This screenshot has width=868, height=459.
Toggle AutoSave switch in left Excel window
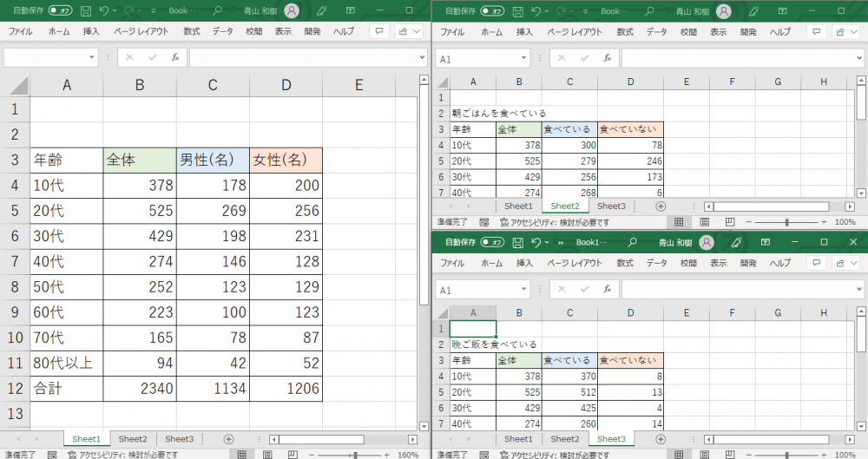(x=60, y=10)
